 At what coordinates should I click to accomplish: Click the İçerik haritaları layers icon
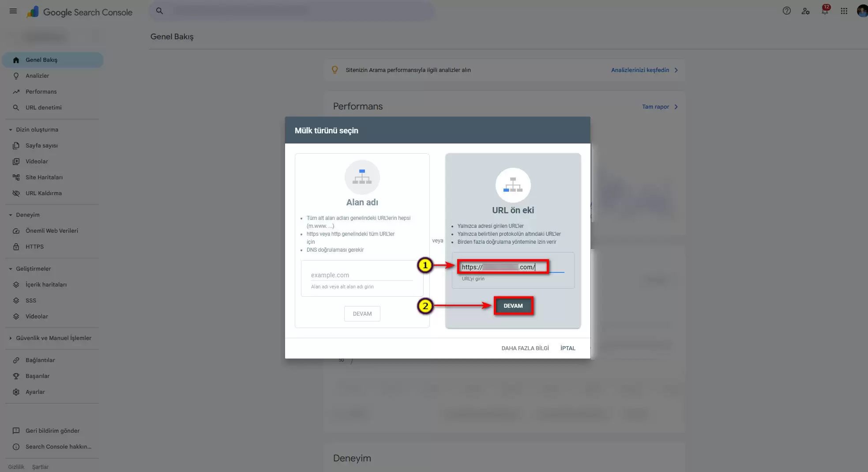pyautogui.click(x=16, y=285)
